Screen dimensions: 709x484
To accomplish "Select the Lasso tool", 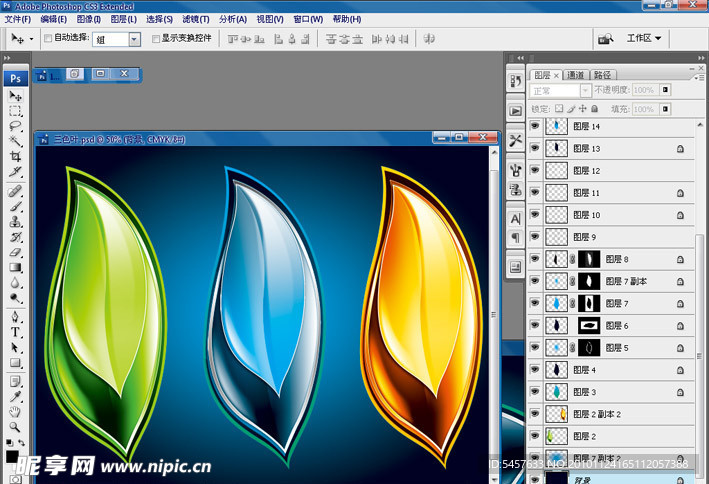I will [x=15, y=126].
